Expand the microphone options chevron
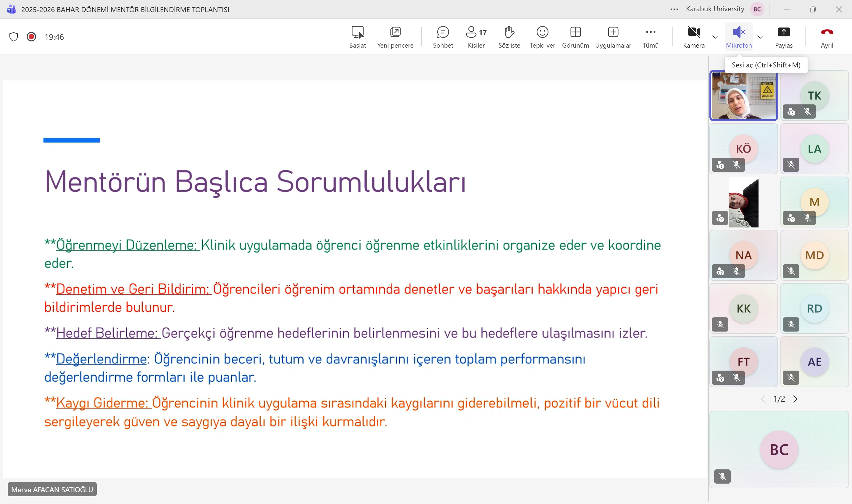The height and width of the screenshot is (504, 852). pyautogui.click(x=760, y=37)
